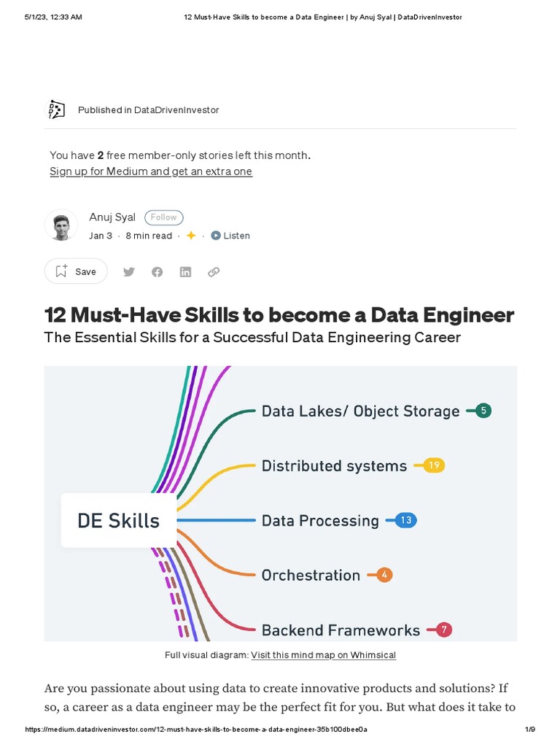Expand Data Lakes/ Object Storage badge 5

[483, 411]
